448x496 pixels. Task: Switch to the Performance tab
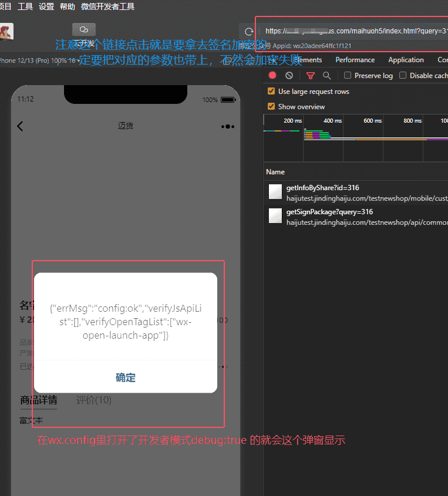tap(355, 60)
